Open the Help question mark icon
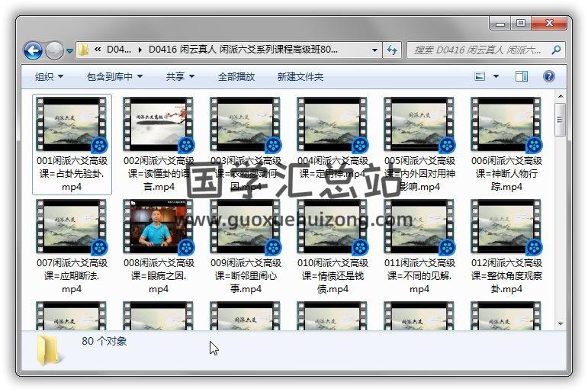Image resolution: width=588 pixels, height=392 pixels. 548,76
